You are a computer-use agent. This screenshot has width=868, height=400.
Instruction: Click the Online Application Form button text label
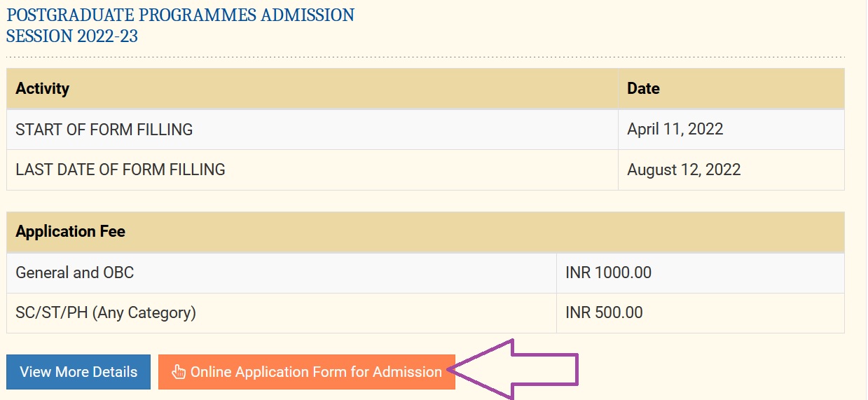tap(316, 372)
